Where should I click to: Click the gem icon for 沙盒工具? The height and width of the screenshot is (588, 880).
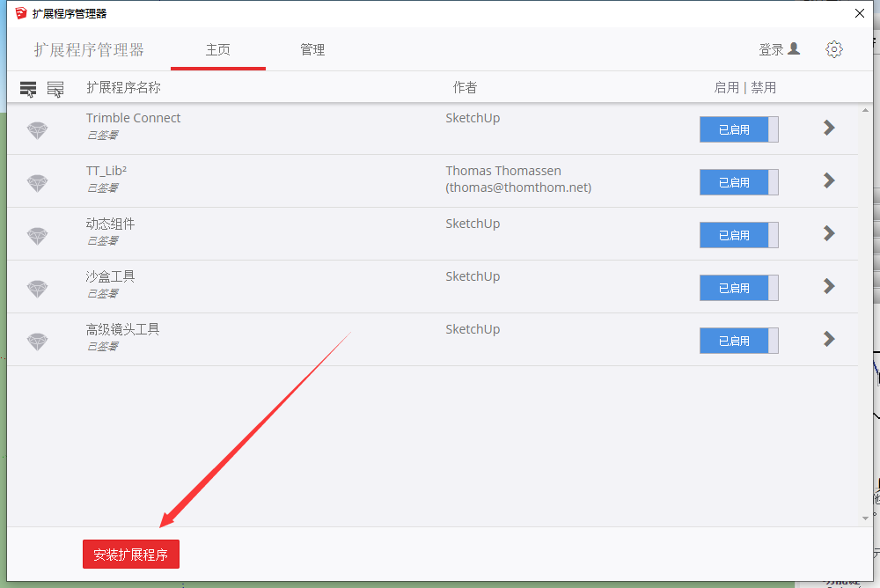click(38, 289)
